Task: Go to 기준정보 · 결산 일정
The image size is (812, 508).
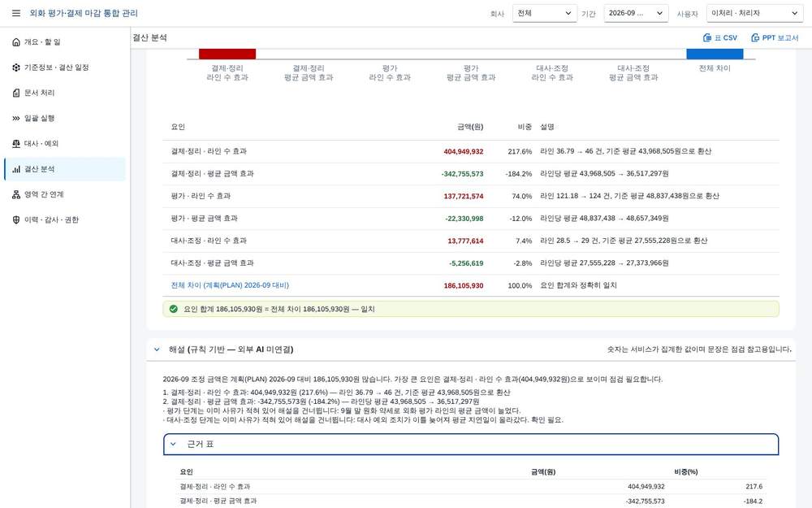Action: pyautogui.click(x=65, y=67)
